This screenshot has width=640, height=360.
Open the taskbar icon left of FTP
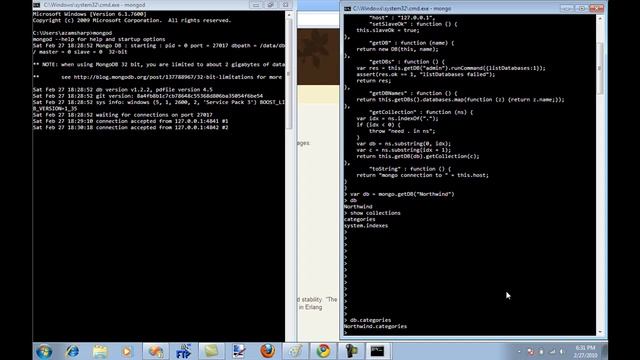[x=156, y=351]
